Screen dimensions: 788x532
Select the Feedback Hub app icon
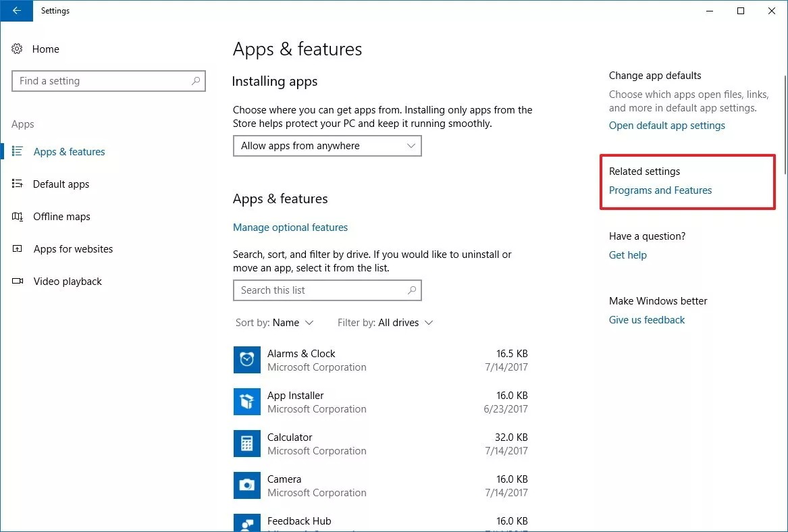(x=246, y=523)
